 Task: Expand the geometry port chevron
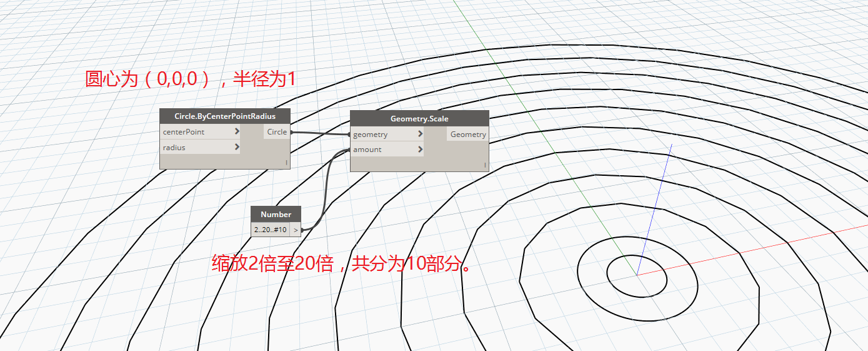point(420,135)
